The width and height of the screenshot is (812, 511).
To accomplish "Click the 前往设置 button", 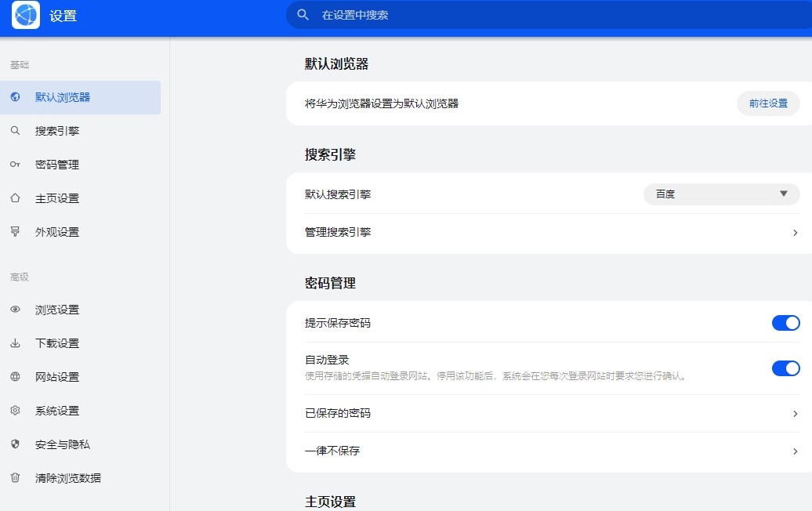I will tap(767, 103).
